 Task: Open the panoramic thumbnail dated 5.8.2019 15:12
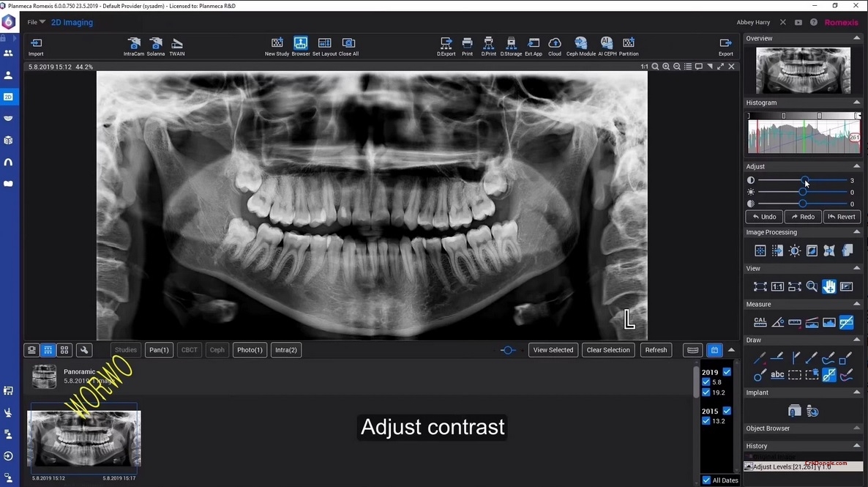83,437
